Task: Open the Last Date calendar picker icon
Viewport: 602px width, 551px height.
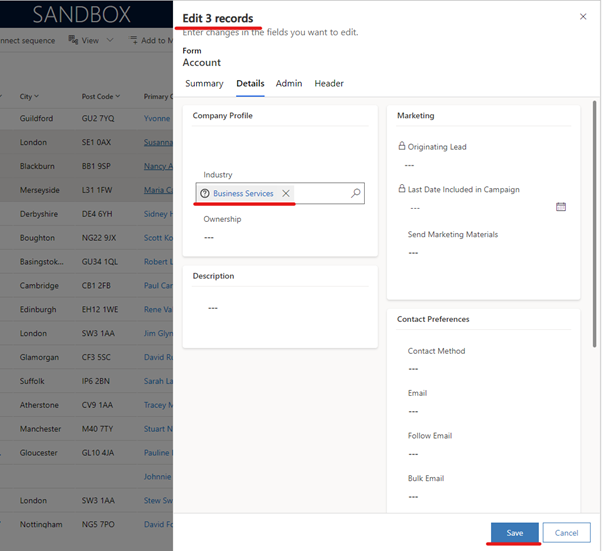Action: 561,207
